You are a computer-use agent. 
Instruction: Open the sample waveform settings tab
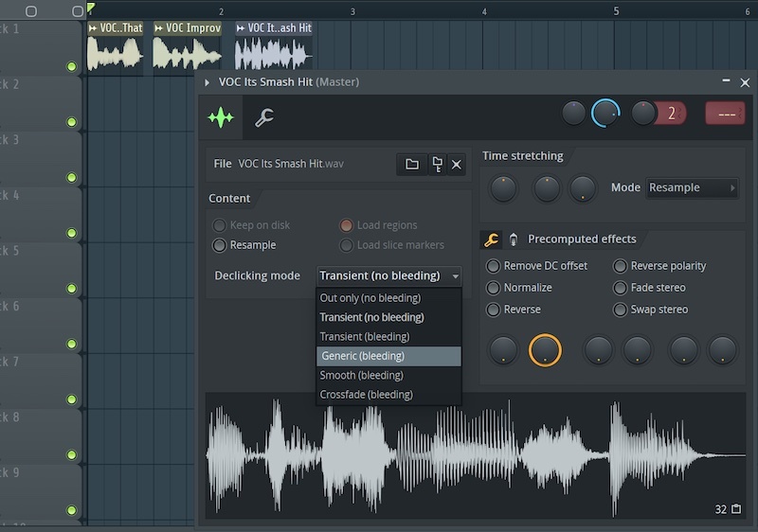[x=221, y=117]
